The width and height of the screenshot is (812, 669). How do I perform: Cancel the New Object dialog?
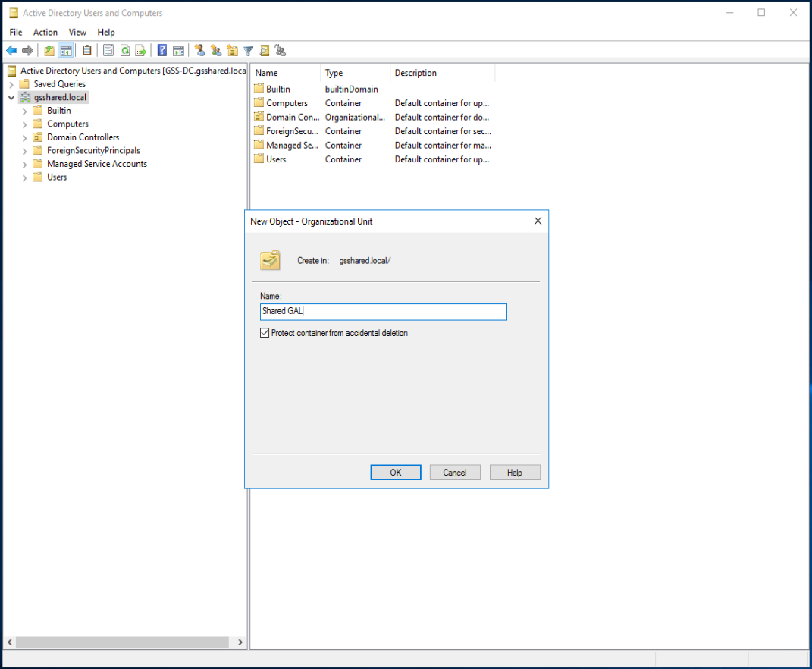(455, 473)
